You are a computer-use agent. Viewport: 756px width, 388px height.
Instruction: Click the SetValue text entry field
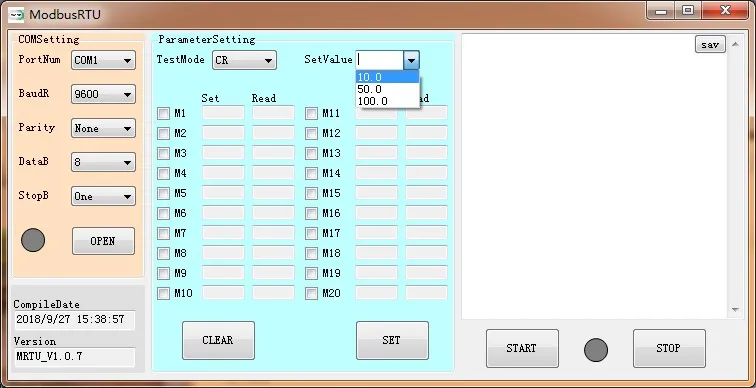tap(380, 61)
